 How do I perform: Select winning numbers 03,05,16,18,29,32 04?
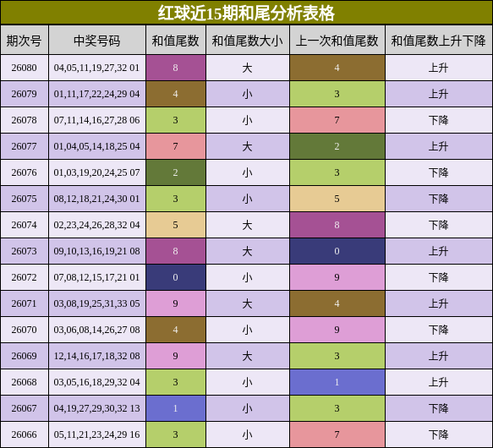coord(97,382)
